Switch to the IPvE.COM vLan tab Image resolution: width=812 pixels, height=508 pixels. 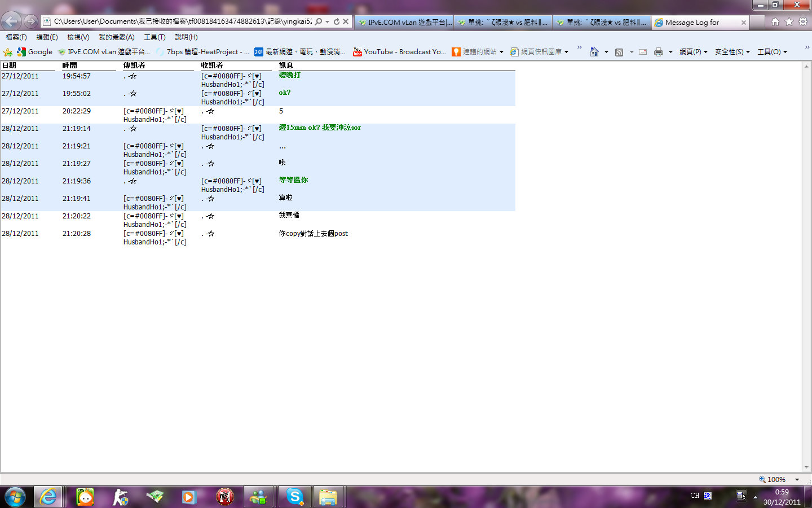(x=404, y=23)
